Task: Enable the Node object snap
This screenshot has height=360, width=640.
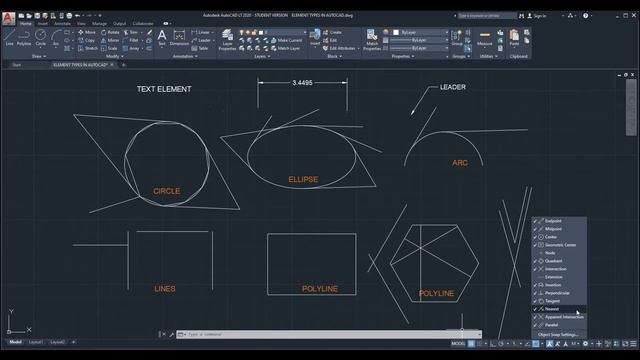Action: (x=559, y=253)
